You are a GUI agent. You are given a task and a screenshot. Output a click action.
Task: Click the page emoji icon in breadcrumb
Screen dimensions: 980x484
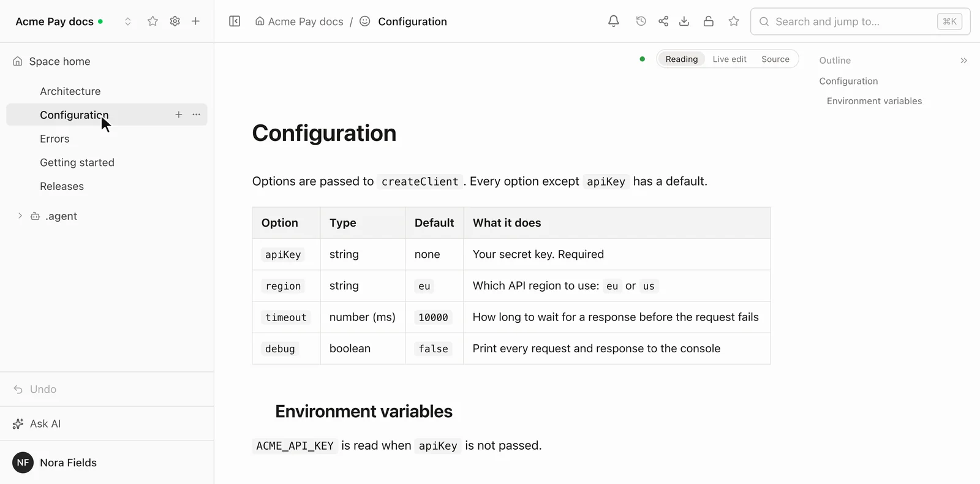coord(364,21)
